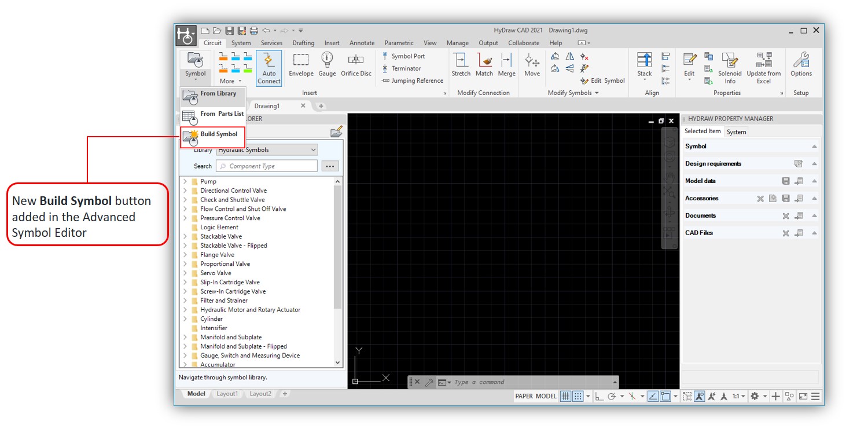Open the Library combo box showing Hydraulic Symbols
Image resolution: width=868 pixels, height=432 pixels.
(x=267, y=150)
